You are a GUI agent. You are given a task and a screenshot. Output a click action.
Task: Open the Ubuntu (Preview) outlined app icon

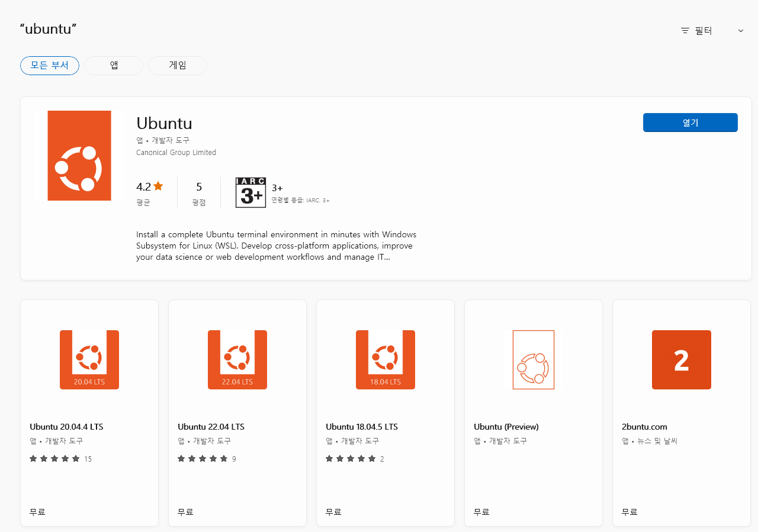point(533,359)
